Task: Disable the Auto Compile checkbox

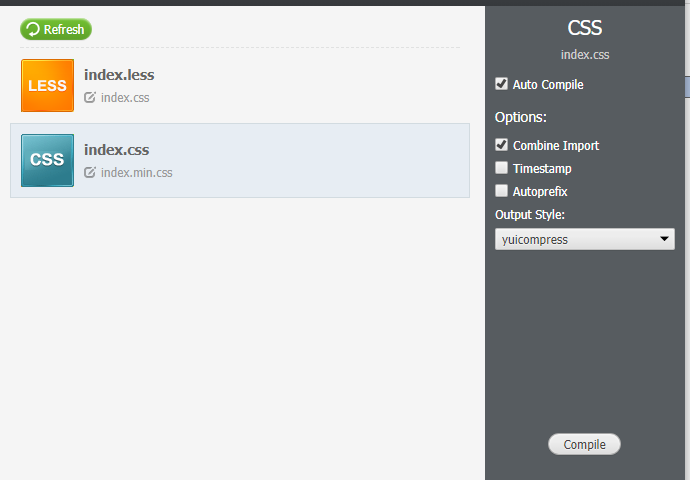Action: (x=501, y=84)
